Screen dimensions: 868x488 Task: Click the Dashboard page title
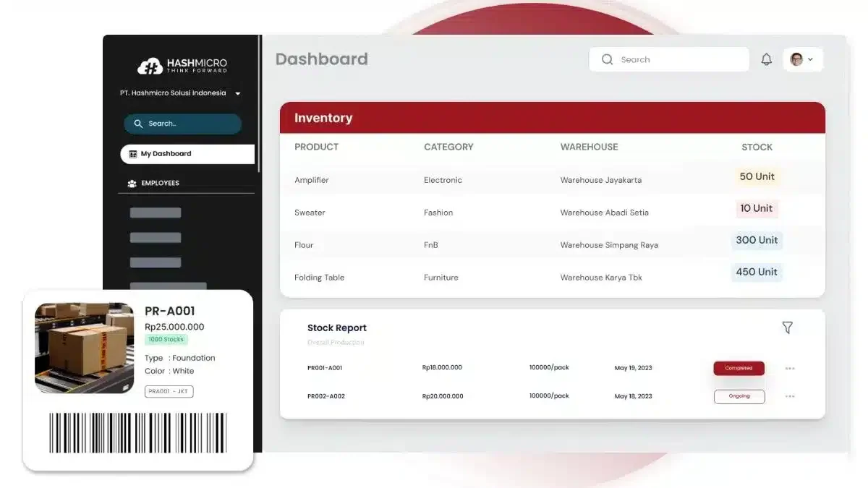point(322,59)
